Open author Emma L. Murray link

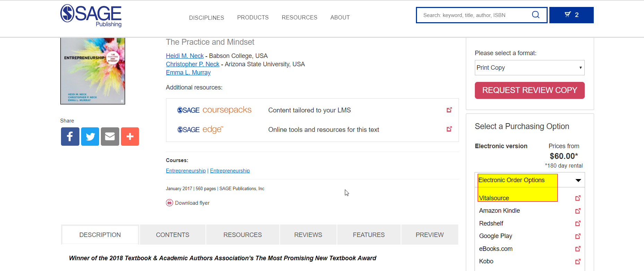pos(188,73)
